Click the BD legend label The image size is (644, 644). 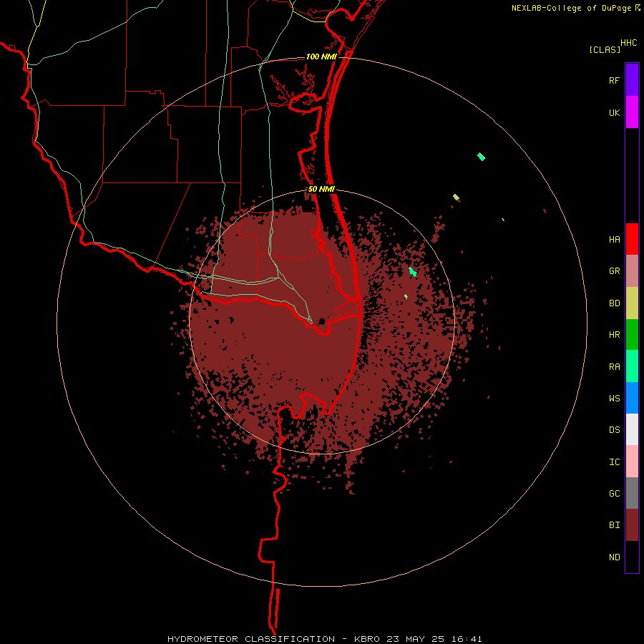tap(614, 303)
